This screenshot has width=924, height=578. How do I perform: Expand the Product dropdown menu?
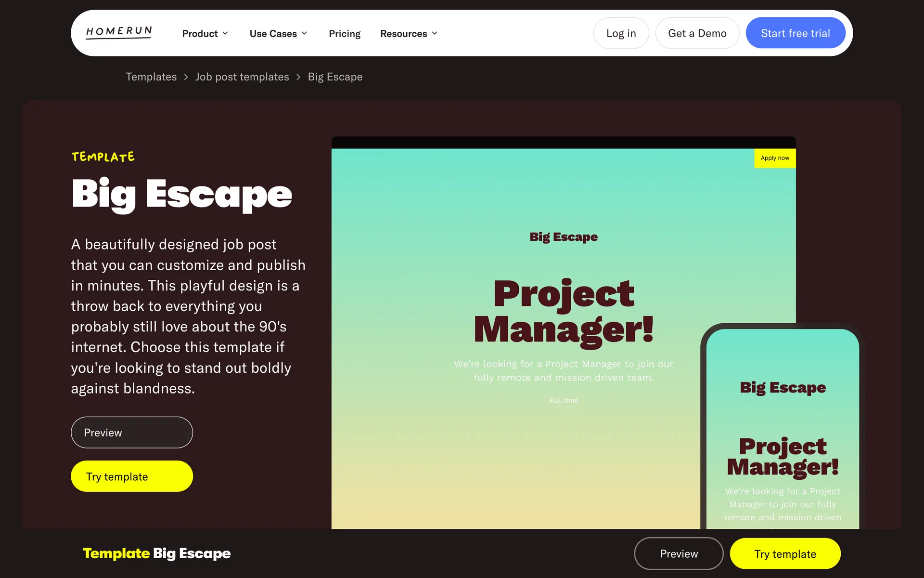[x=205, y=34]
